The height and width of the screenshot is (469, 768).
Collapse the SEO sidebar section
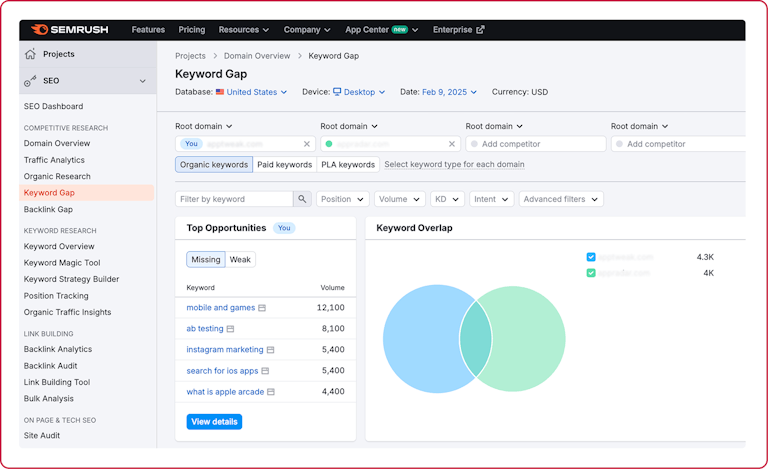coord(143,81)
